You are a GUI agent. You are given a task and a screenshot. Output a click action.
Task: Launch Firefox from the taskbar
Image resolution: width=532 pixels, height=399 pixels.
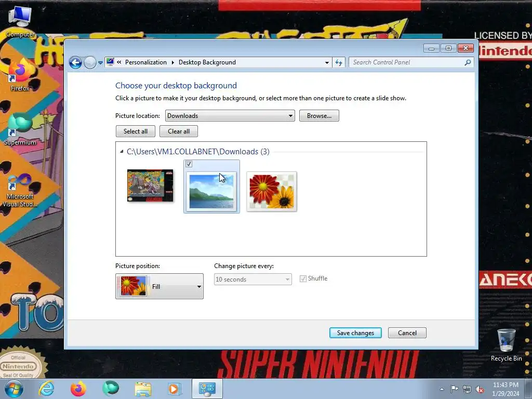tap(78, 389)
